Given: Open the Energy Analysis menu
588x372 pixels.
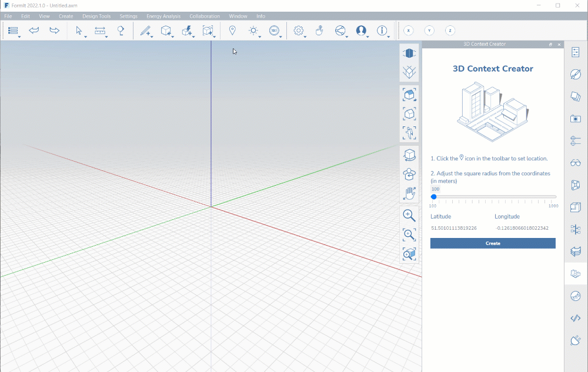Looking at the screenshot, I should tap(163, 16).
